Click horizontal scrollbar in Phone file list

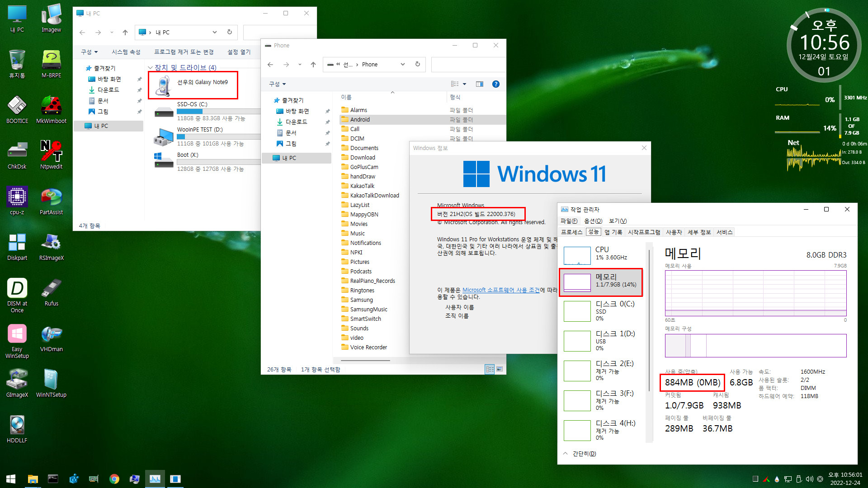tap(365, 361)
